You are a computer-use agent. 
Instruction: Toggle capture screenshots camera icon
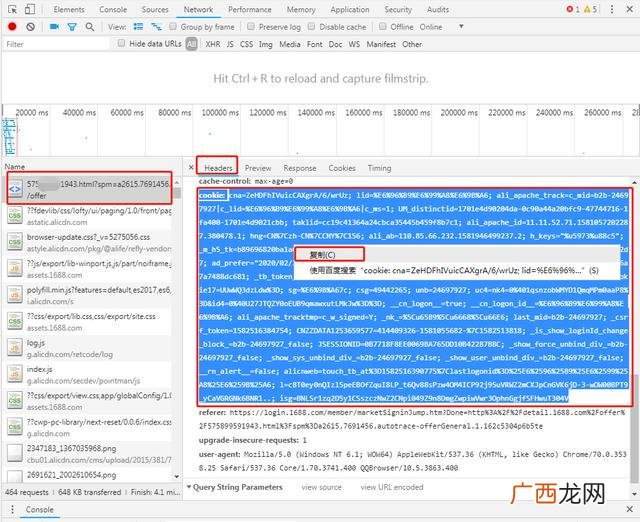(x=54, y=27)
